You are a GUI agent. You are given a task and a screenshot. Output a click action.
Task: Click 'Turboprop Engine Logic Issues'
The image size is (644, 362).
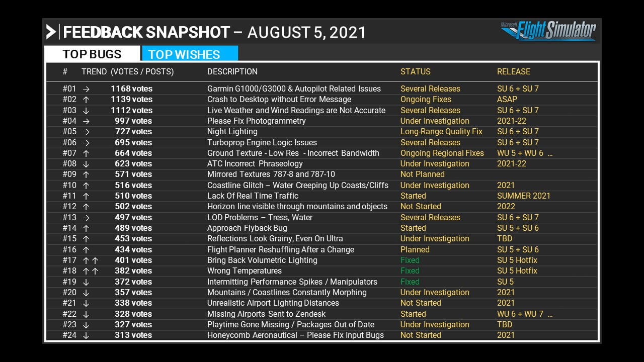(x=262, y=143)
